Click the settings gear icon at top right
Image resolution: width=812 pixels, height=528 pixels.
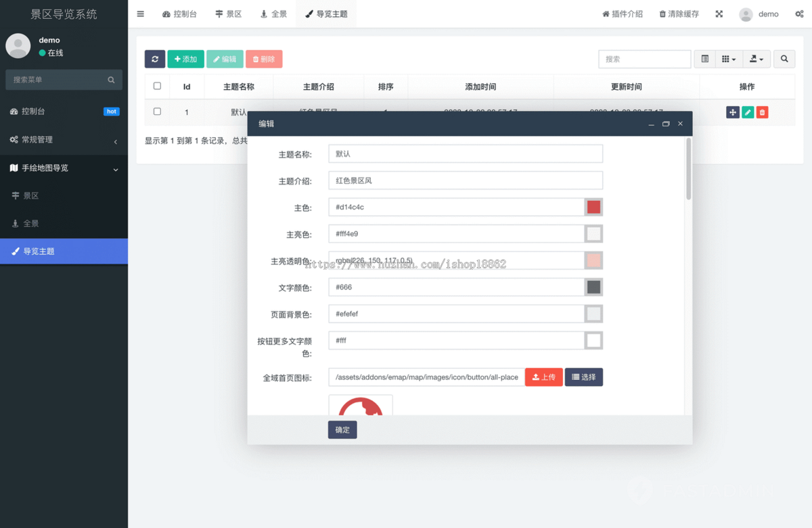798,14
